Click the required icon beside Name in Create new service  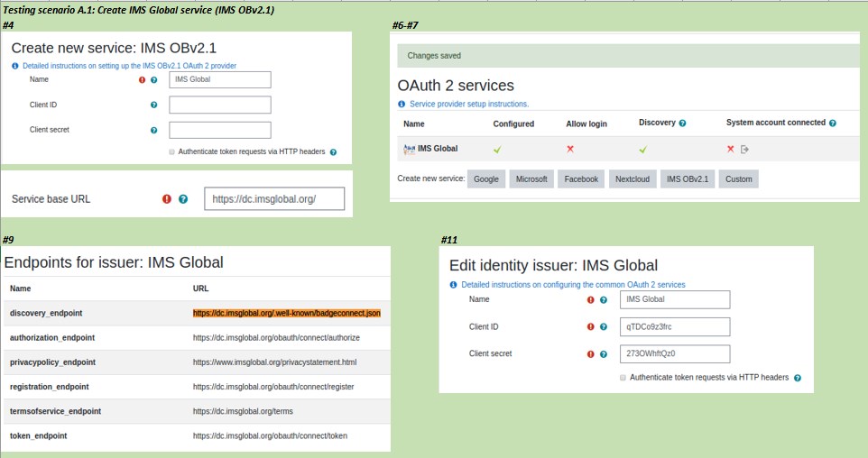pyautogui.click(x=142, y=80)
